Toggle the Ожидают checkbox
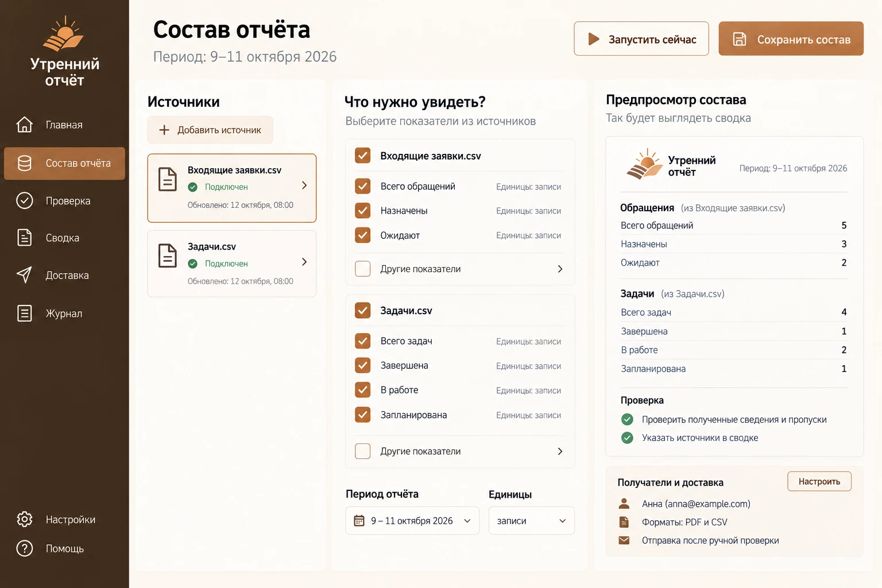 click(x=362, y=235)
